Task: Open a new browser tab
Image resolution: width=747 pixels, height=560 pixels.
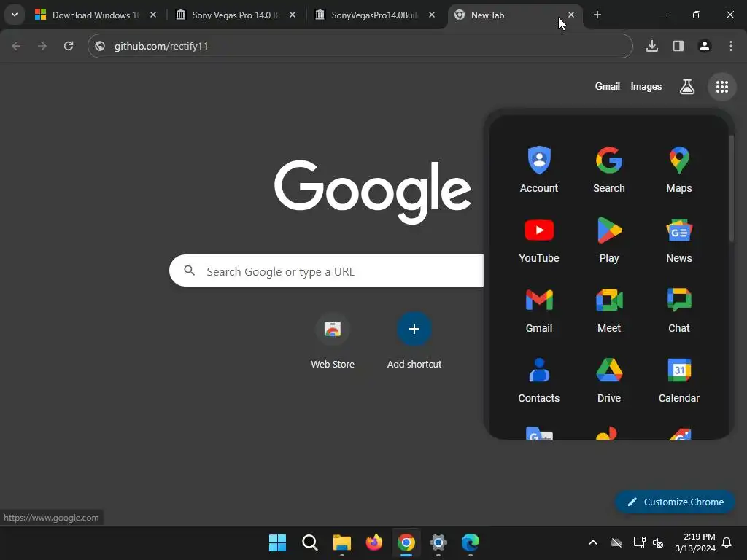Action: click(x=597, y=15)
